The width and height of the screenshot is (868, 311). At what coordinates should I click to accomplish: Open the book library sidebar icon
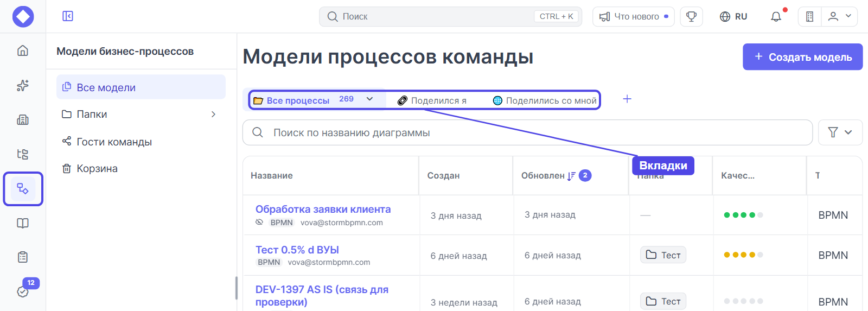[23, 223]
